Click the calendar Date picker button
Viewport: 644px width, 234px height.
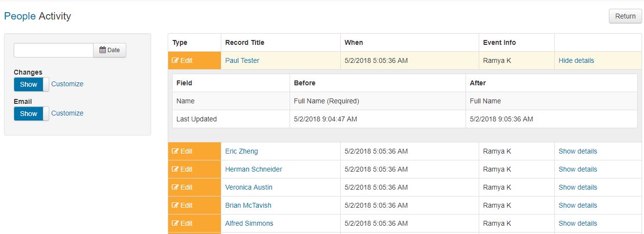110,50
